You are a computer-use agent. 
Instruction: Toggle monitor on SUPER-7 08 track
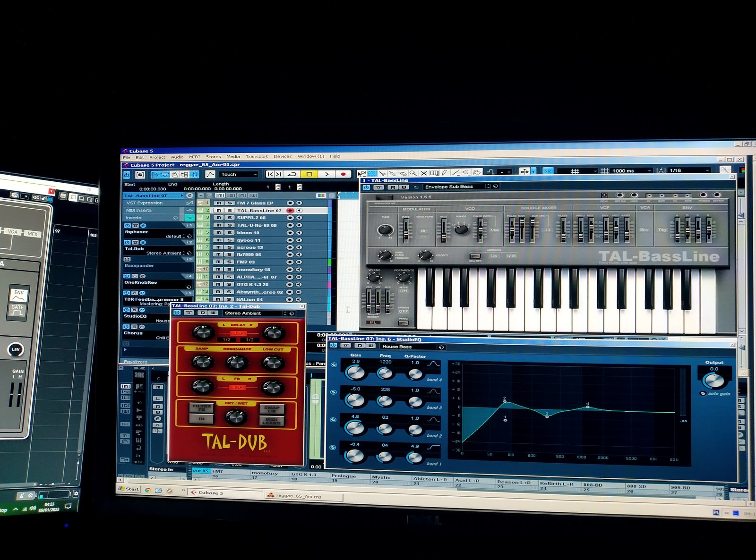pos(299,218)
